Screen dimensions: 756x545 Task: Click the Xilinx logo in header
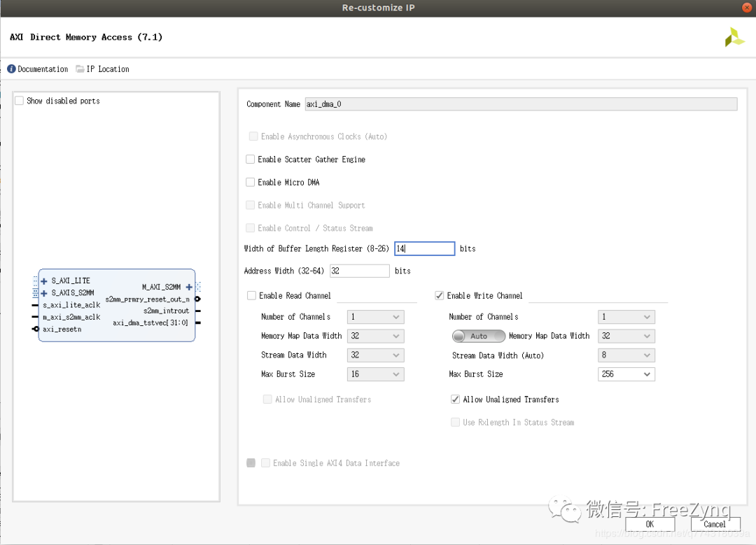[734, 38]
